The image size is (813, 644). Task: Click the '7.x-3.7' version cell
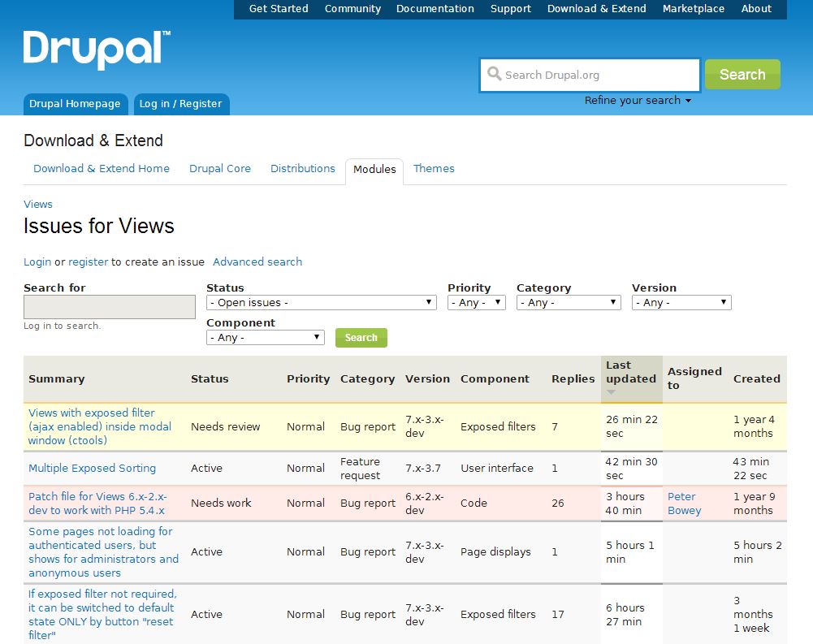[x=423, y=469]
